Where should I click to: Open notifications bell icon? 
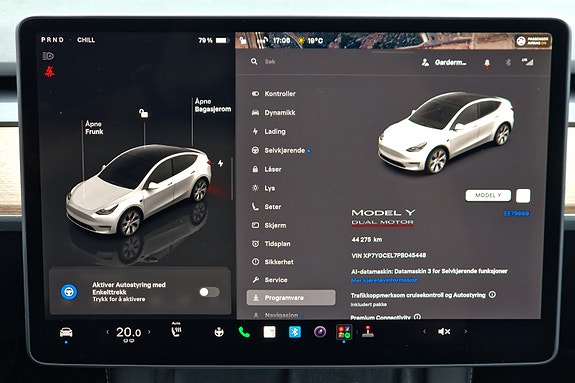pyautogui.click(x=487, y=63)
